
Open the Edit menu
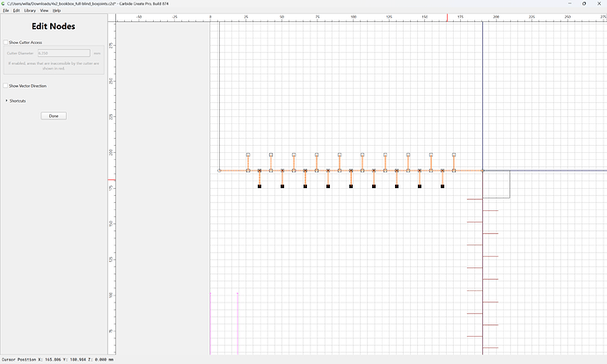click(16, 11)
